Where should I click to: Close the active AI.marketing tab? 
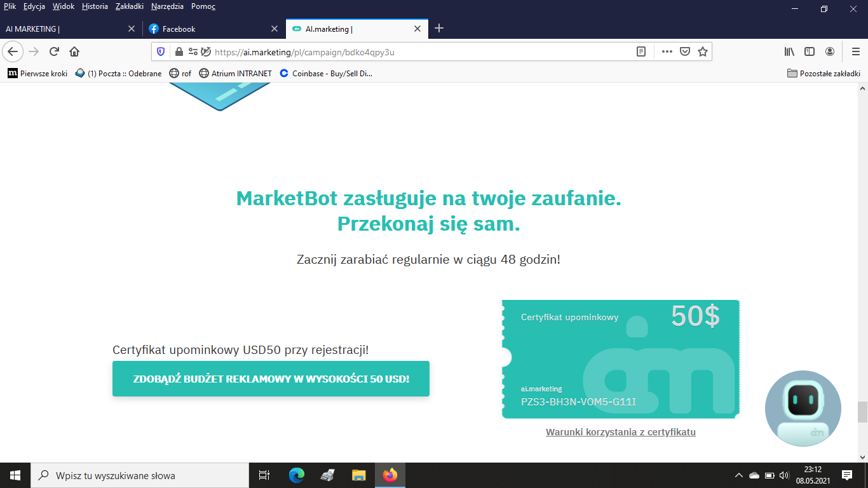[417, 29]
